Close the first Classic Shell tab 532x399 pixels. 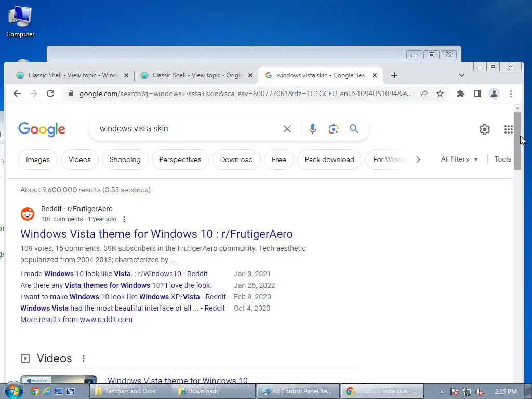coord(126,75)
